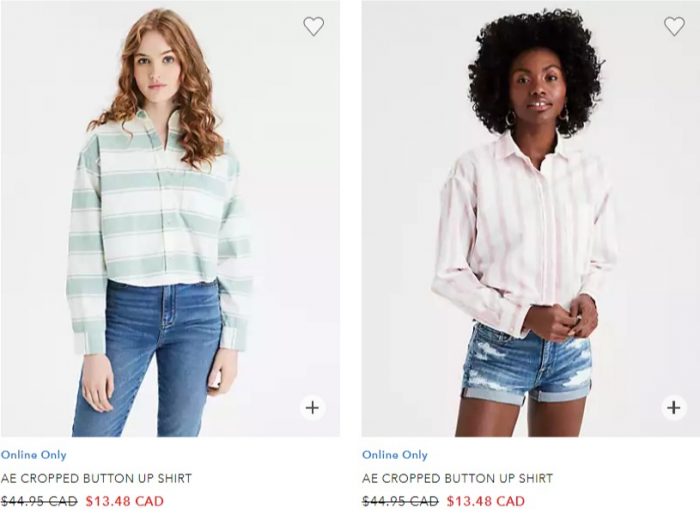Select the $13.48 CAD sale price, left product
Viewport: 700px width, 520px height.
(x=125, y=501)
